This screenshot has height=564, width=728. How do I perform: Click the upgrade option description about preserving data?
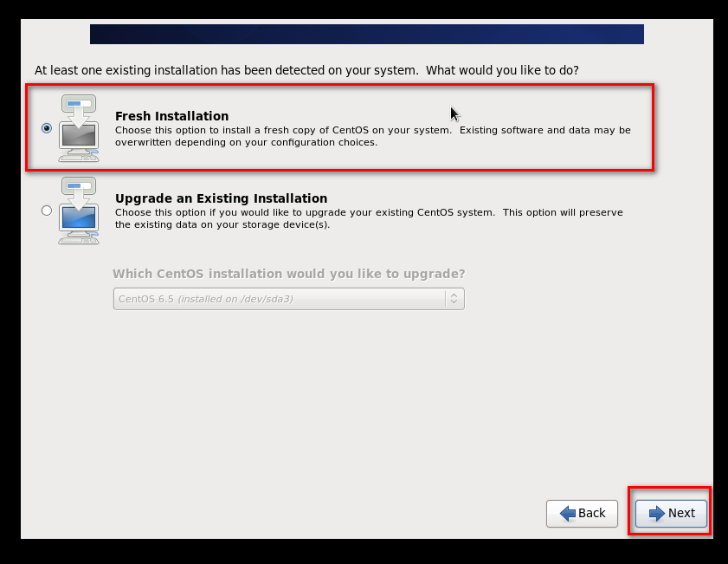click(369, 218)
